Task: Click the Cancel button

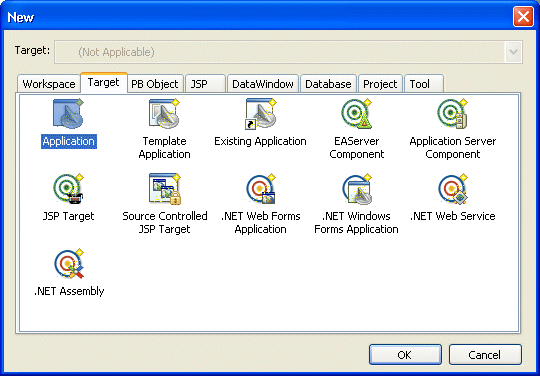Action: coord(485,355)
